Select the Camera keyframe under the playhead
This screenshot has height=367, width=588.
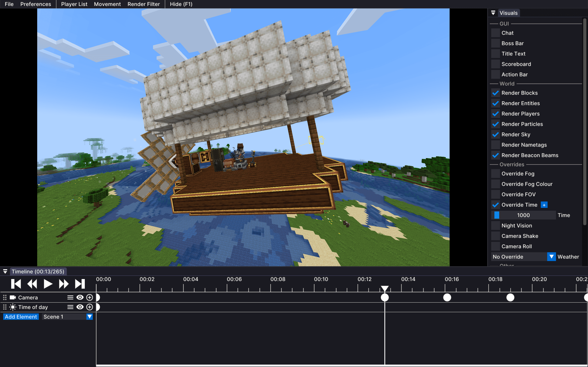(x=385, y=297)
